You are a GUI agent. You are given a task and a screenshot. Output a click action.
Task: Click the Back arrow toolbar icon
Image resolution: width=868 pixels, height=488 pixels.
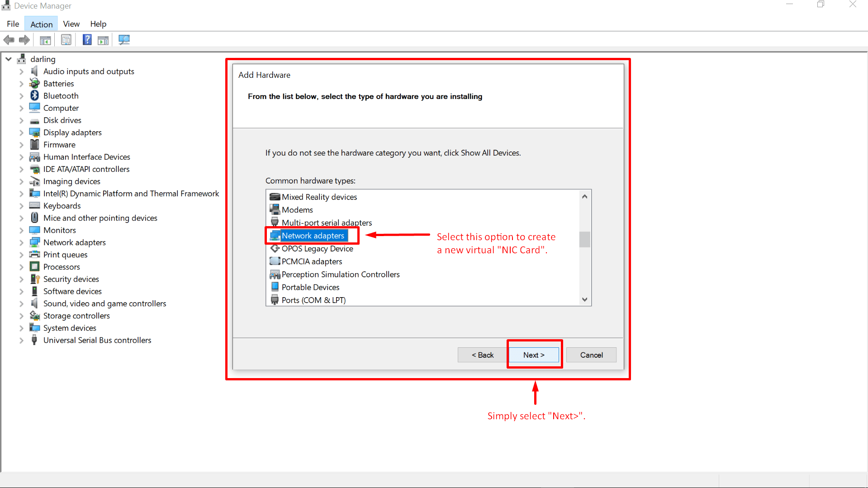pos(9,40)
